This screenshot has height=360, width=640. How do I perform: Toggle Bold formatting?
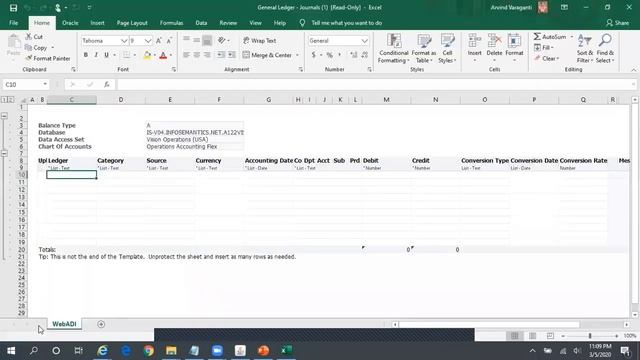[86, 55]
